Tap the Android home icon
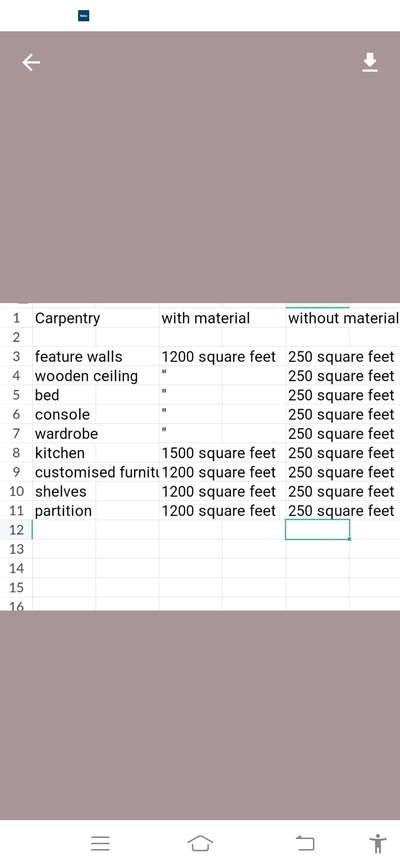 click(x=200, y=843)
